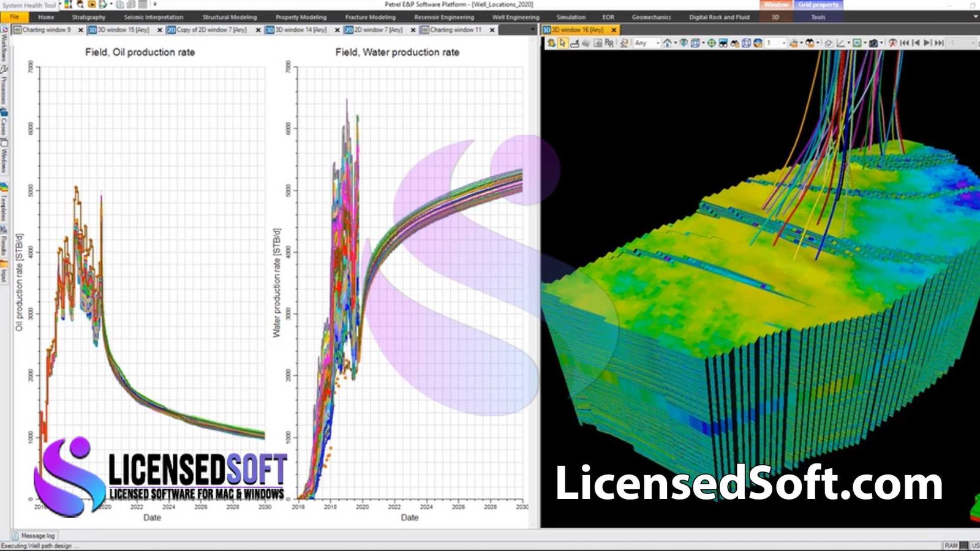Click the globe icon in 3D toolbar

(758, 43)
